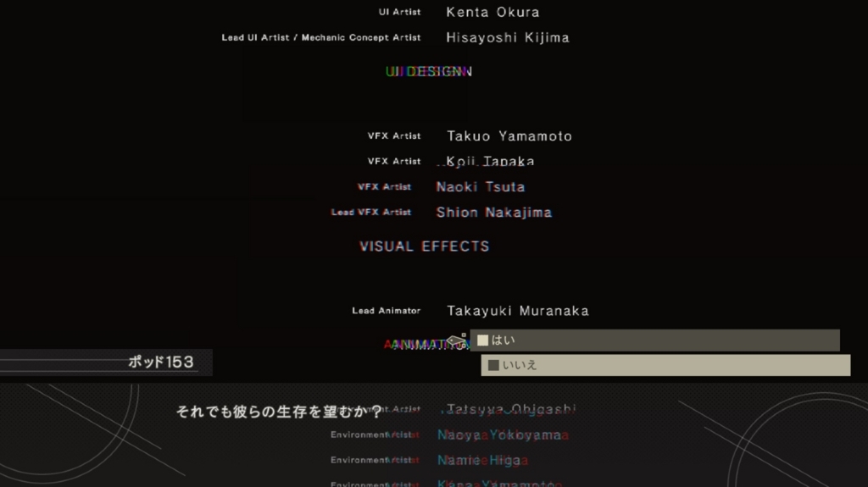
Task: Click the selection cursor icon beside はい
Action: click(457, 340)
